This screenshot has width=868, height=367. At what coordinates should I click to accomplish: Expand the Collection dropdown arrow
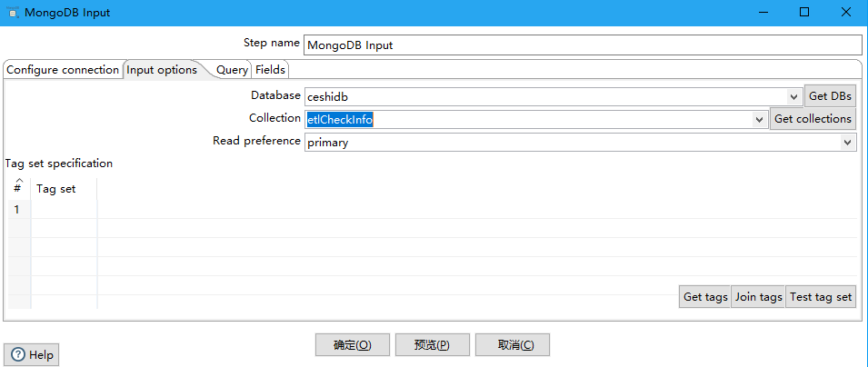tap(760, 119)
